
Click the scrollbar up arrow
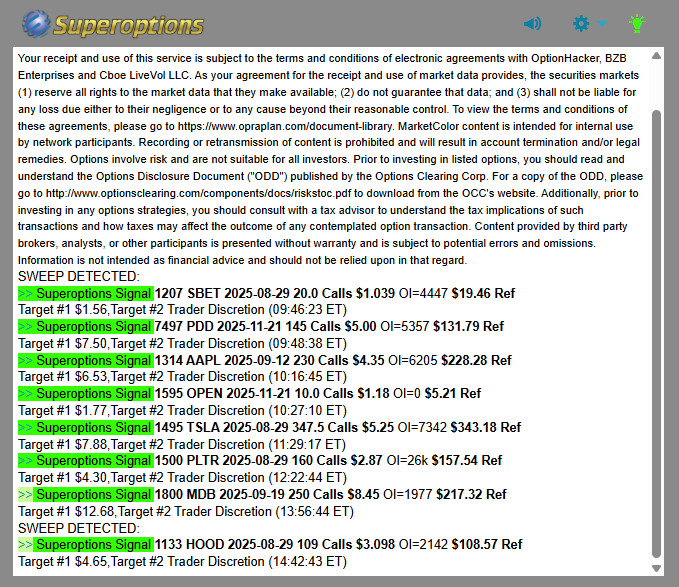pos(656,56)
